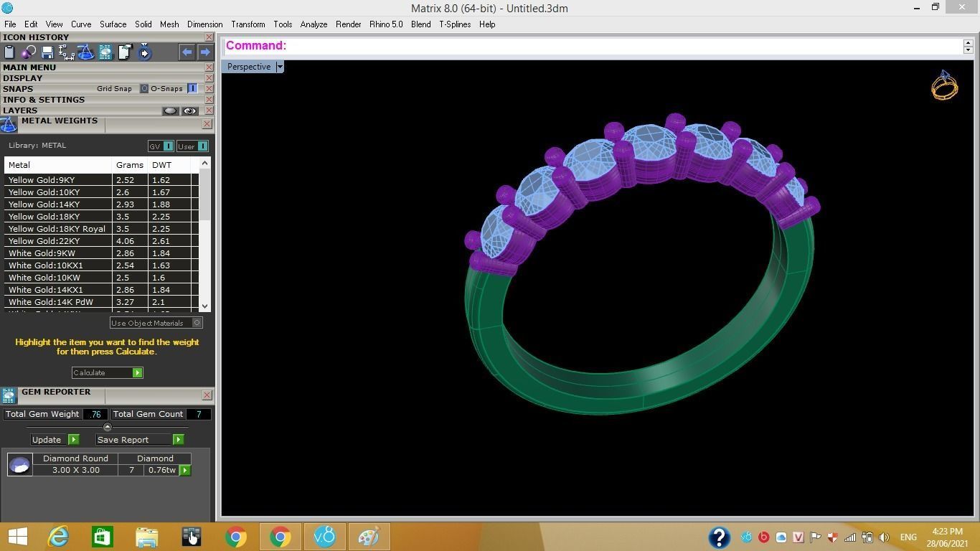Click the Save floppy disk icon
Viewport: 980px width, 551px height.
(x=47, y=52)
